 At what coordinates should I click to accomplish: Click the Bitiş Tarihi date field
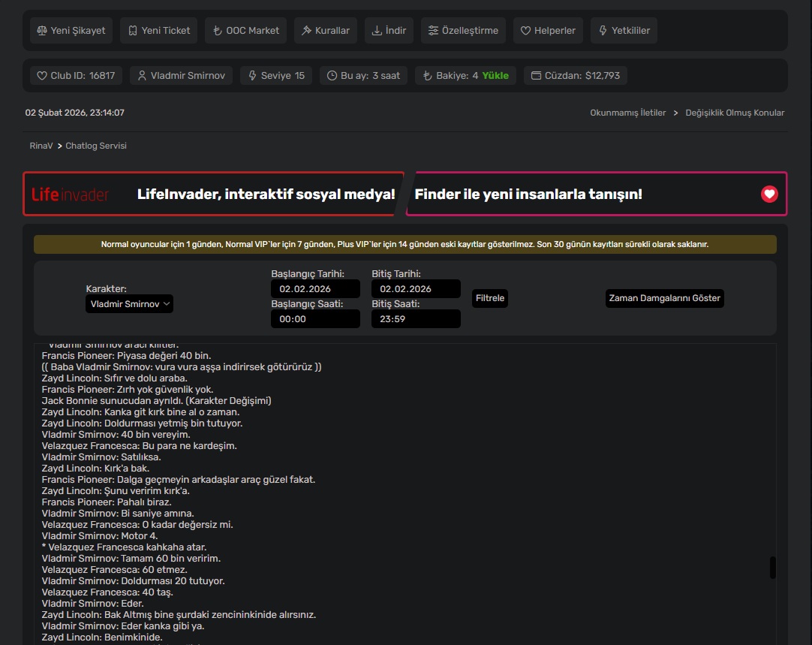tap(416, 289)
